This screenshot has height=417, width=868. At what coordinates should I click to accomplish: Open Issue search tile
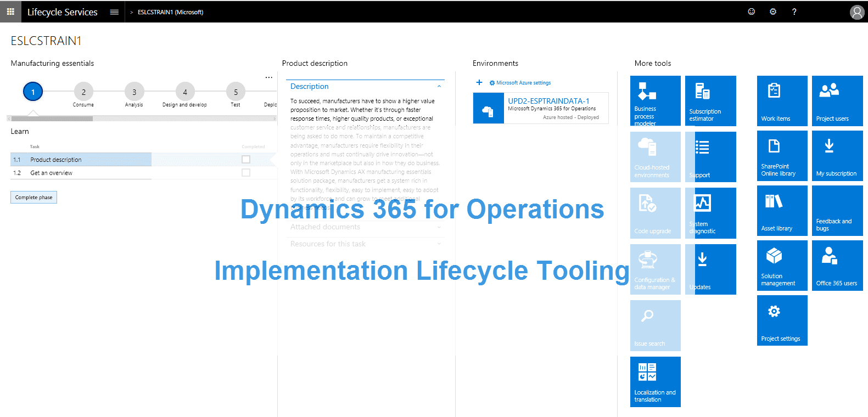pos(656,325)
